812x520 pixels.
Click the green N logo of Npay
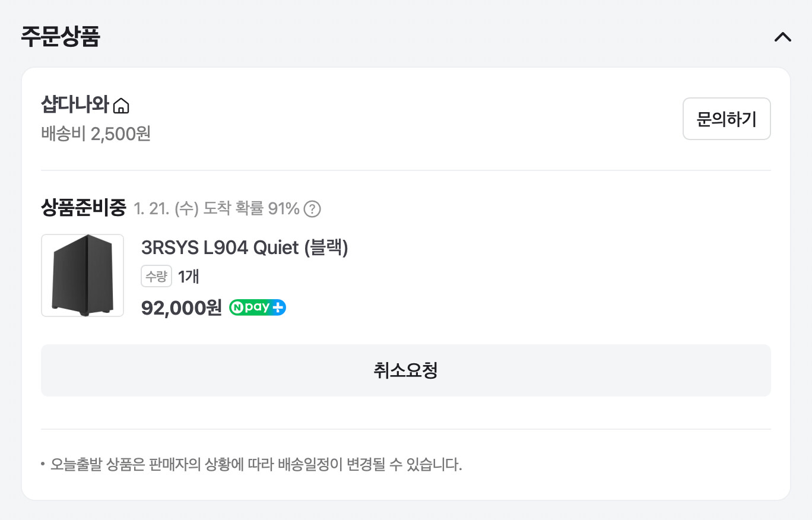tap(237, 307)
